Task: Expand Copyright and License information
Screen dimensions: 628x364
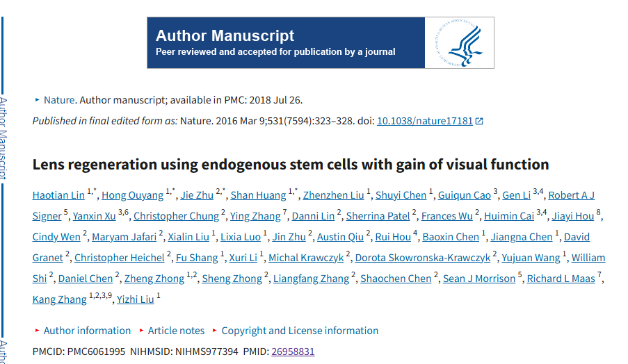Action: 300,331
